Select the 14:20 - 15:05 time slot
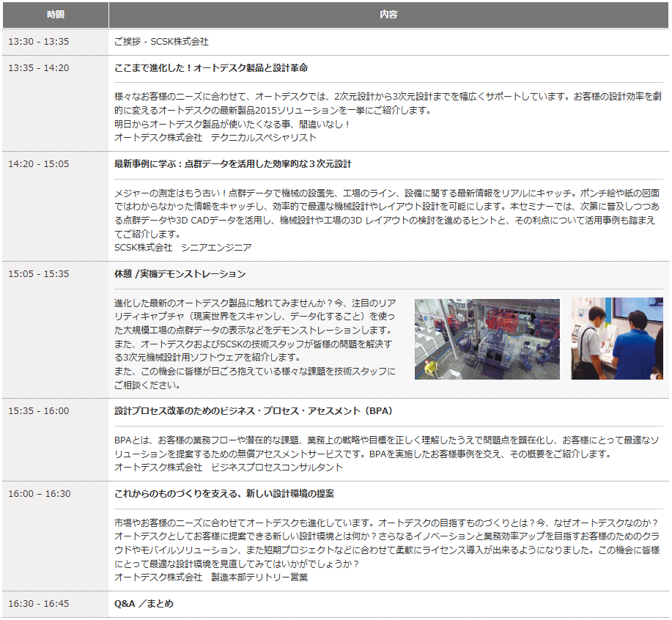This screenshot has height=620, width=672. [39, 163]
